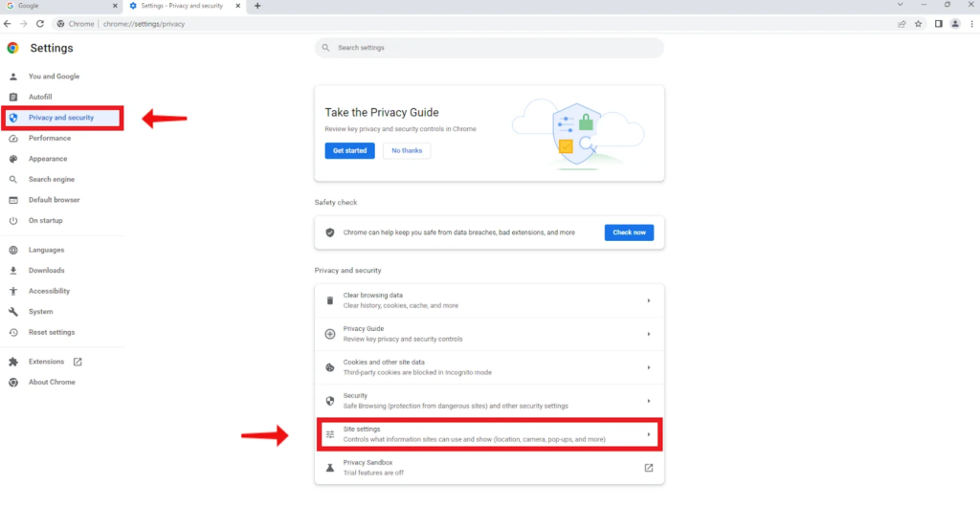Click the Languages globe icon
This screenshot has width=980, height=508.
[x=13, y=250]
